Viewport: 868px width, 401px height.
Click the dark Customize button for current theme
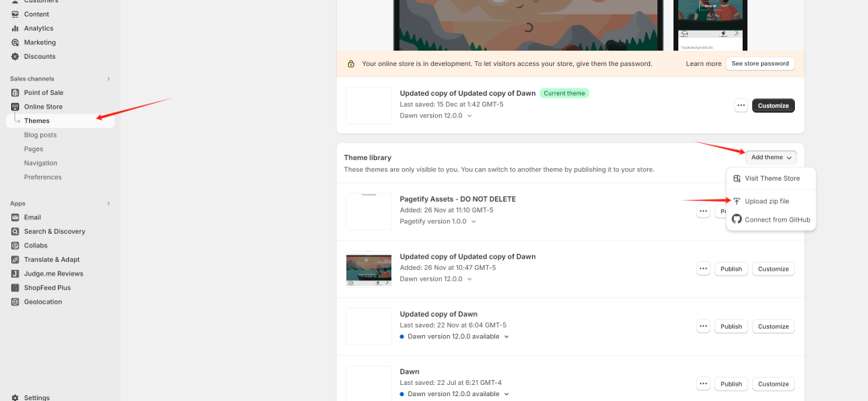click(x=773, y=105)
